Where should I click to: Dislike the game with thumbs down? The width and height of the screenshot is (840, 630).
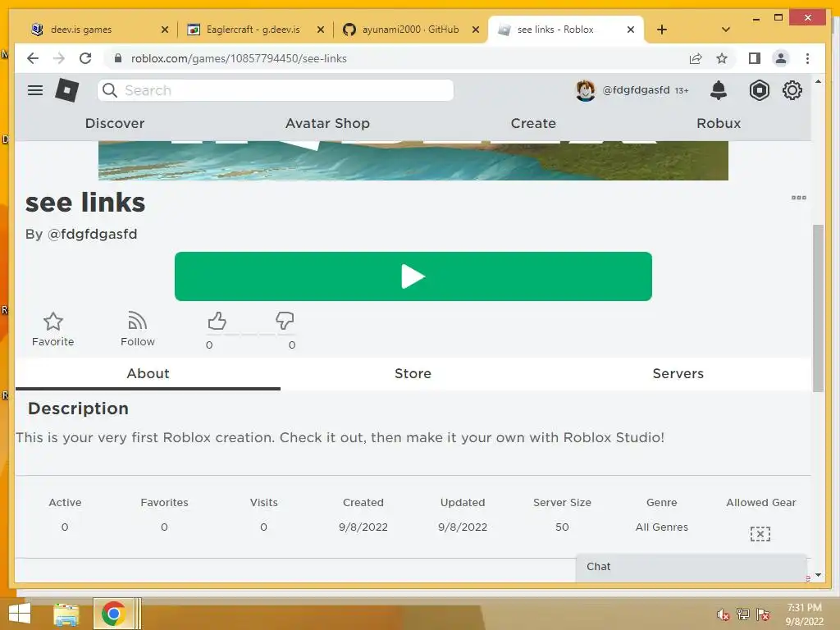pos(285,321)
